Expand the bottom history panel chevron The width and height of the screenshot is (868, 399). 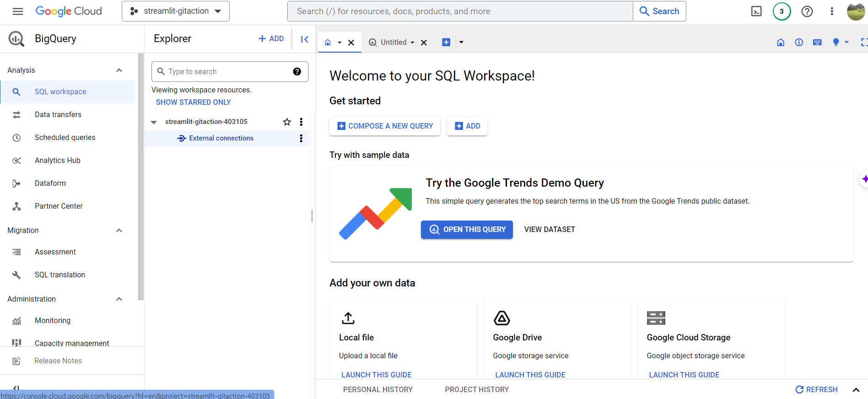click(856, 390)
